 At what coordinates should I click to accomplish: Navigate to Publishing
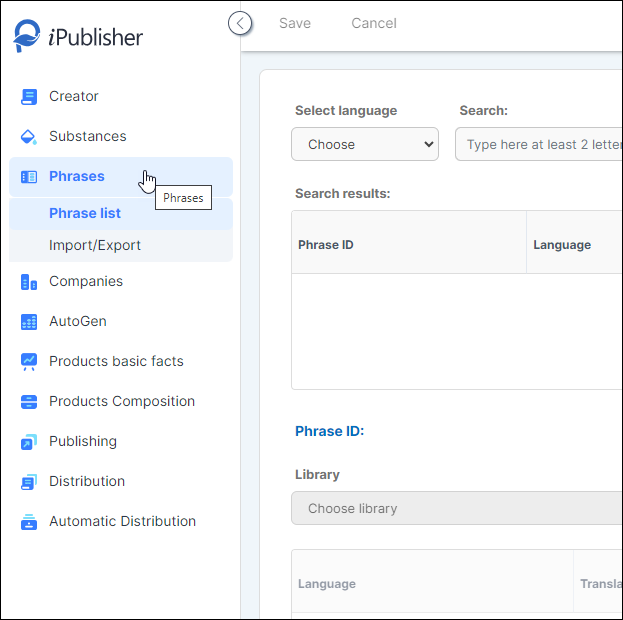[121, 442]
